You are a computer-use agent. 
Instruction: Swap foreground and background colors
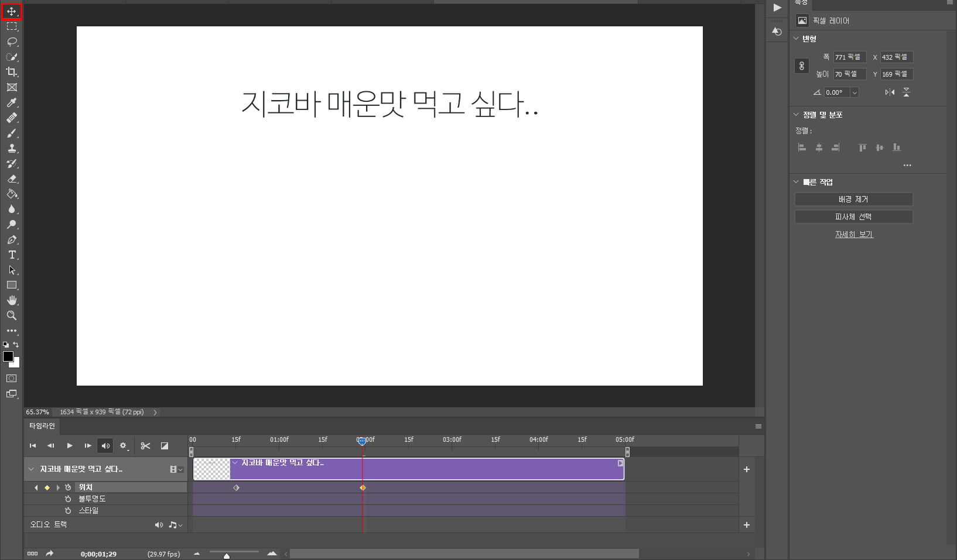[x=16, y=345]
